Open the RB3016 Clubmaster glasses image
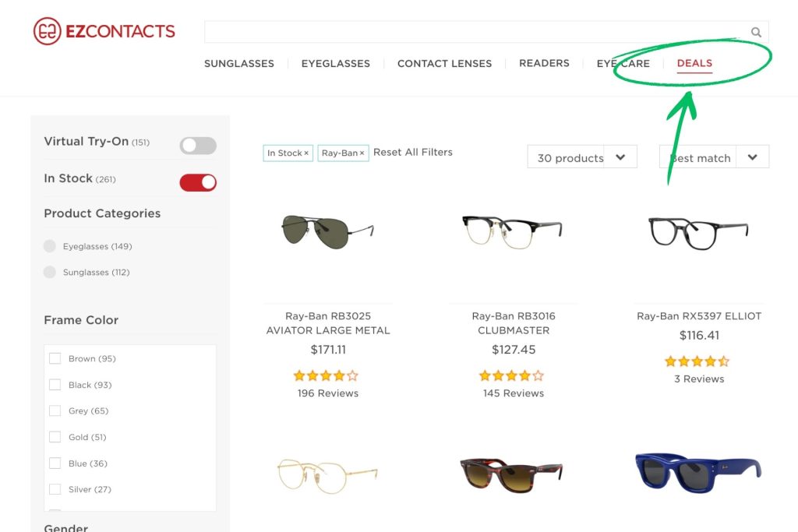798x532 pixels. 513,231
